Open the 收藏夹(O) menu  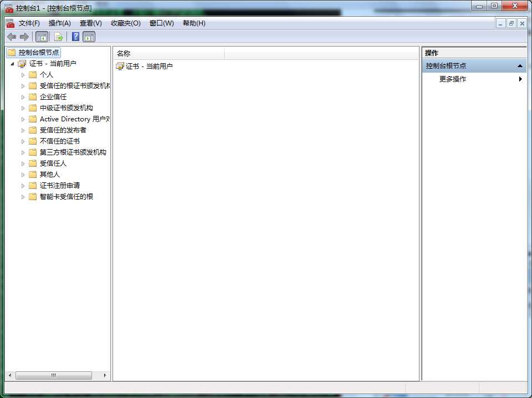point(126,23)
